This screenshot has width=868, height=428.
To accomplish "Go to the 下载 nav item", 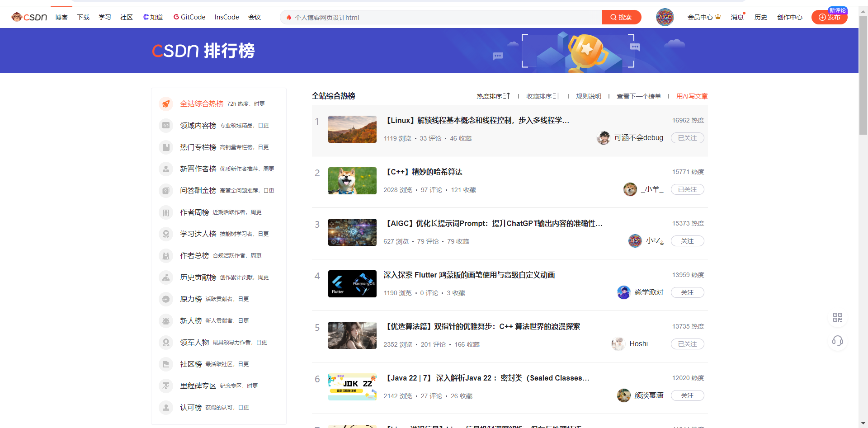I will (x=83, y=17).
